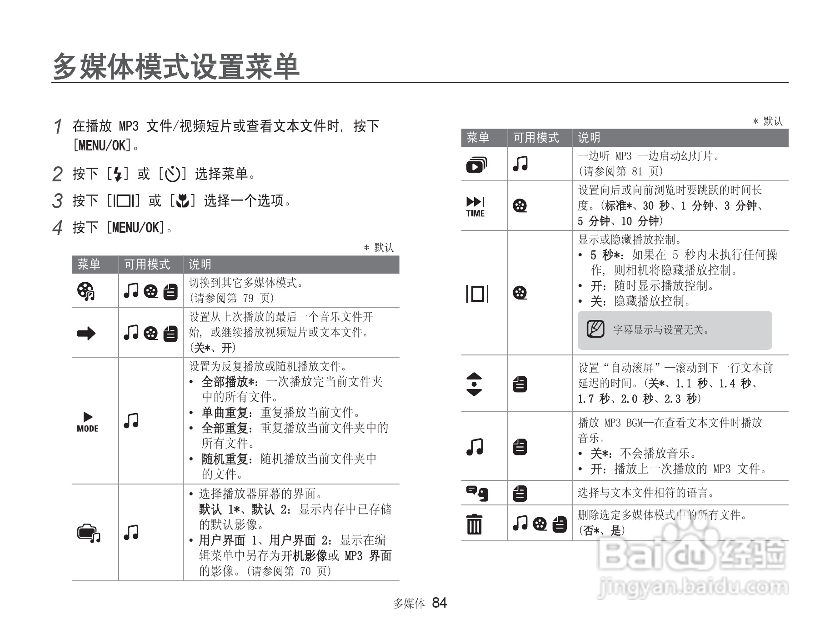Viewport: 840px width, 634px height.
Task: Click the MP3 skin camera-with-note icon
Action: click(88, 533)
